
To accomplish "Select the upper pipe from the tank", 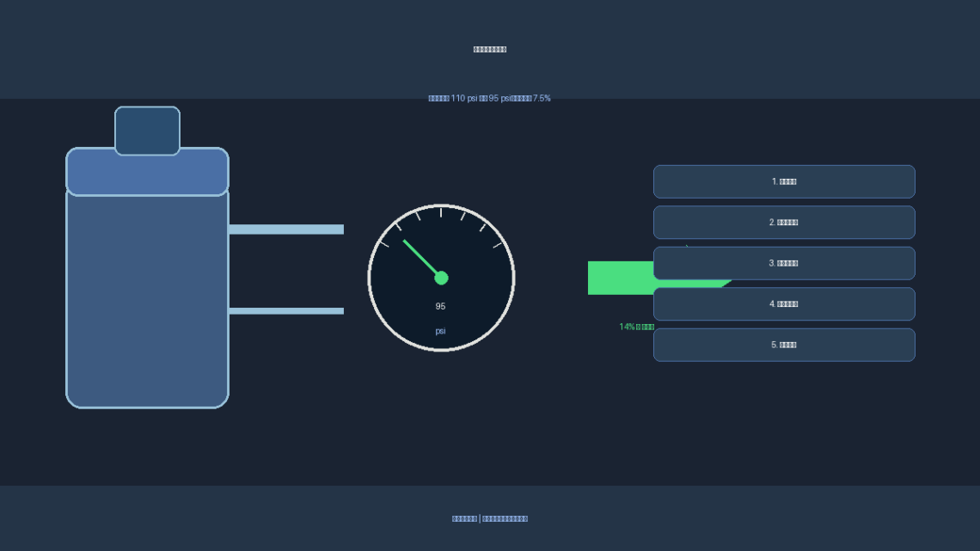I will tap(286, 230).
